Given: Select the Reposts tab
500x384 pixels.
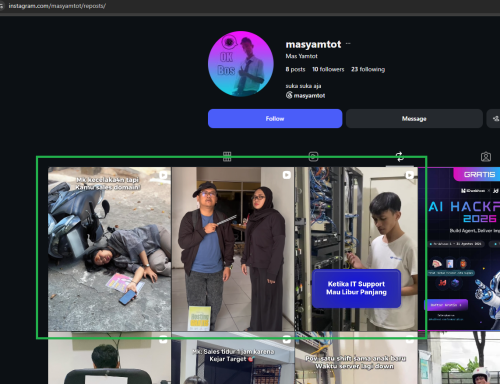Looking at the screenshot, I should click(x=400, y=156).
